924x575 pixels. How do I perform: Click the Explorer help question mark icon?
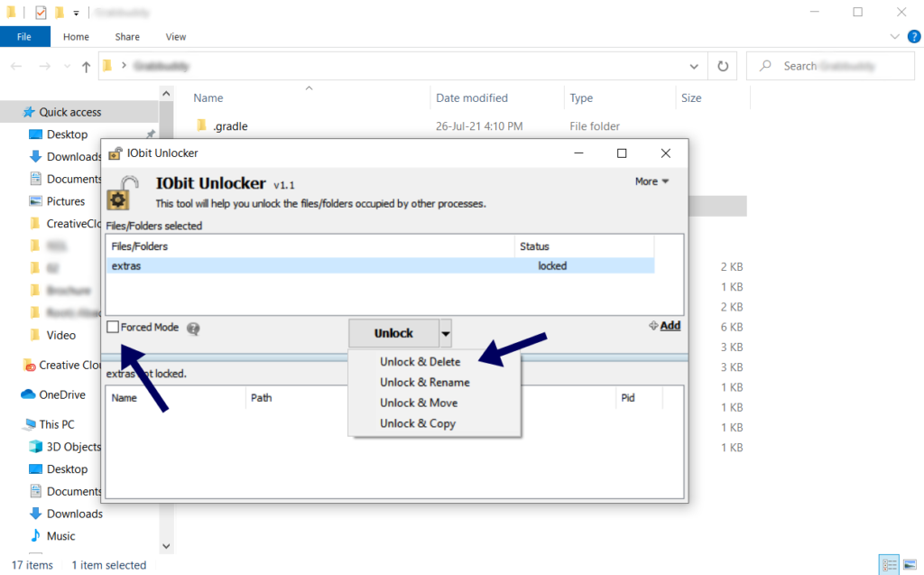click(914, 36)
